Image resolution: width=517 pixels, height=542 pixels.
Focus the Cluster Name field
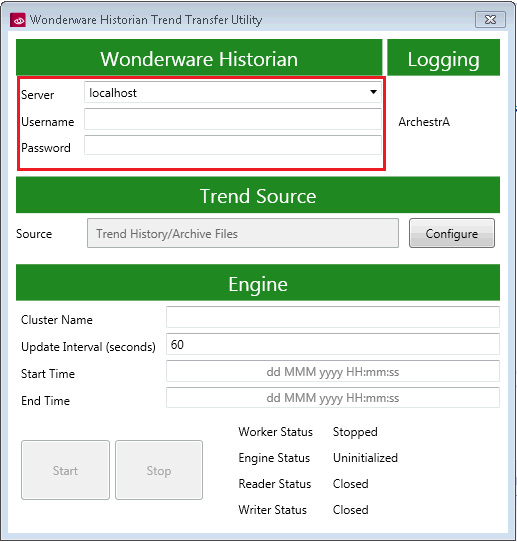(x=332, y=317)
